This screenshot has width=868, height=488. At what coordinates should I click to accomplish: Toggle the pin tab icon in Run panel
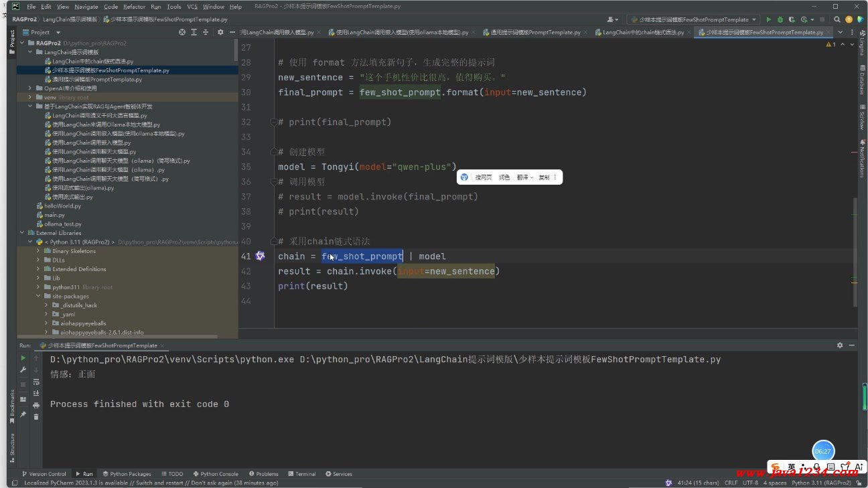[23, 414]
